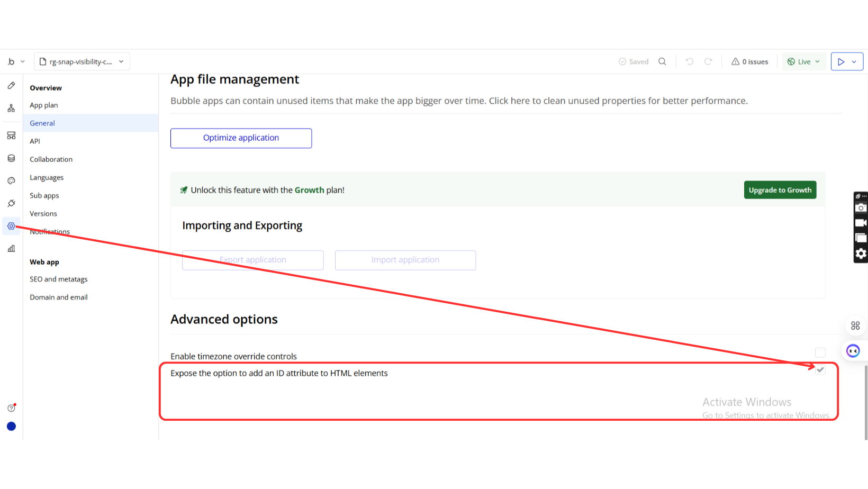The width and height of the screenshot is (868, 489).
Task: Open the help question mark icon
Action: tap(11, 408)
